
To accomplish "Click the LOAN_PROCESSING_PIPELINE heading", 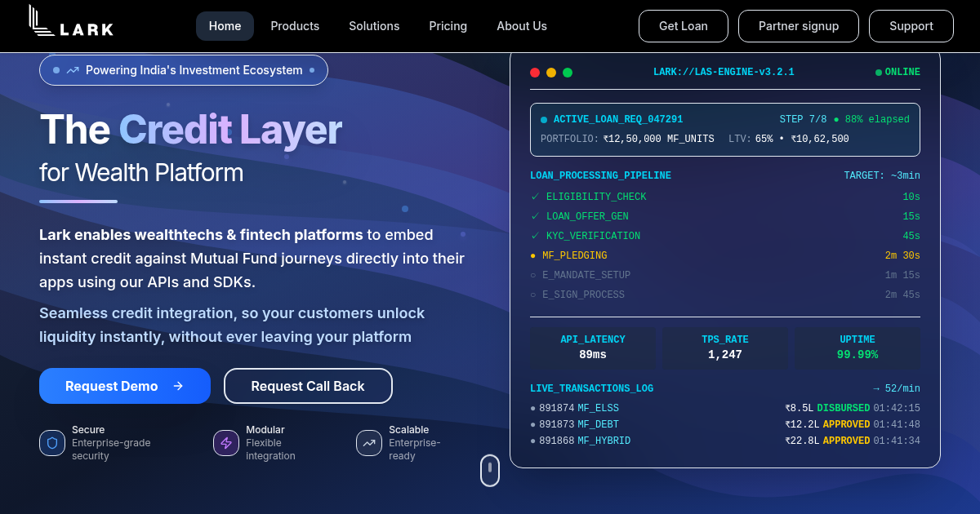I will click(x=600, y=175).
